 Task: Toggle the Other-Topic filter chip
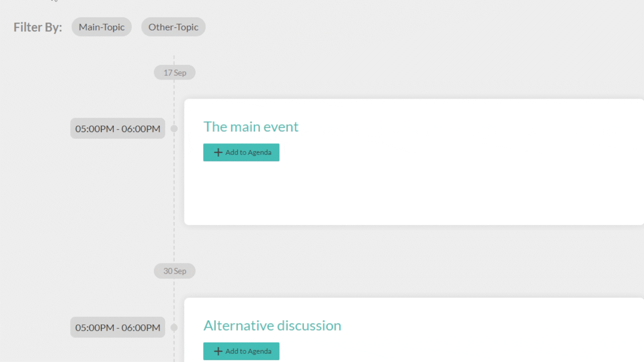click(173, 27)
